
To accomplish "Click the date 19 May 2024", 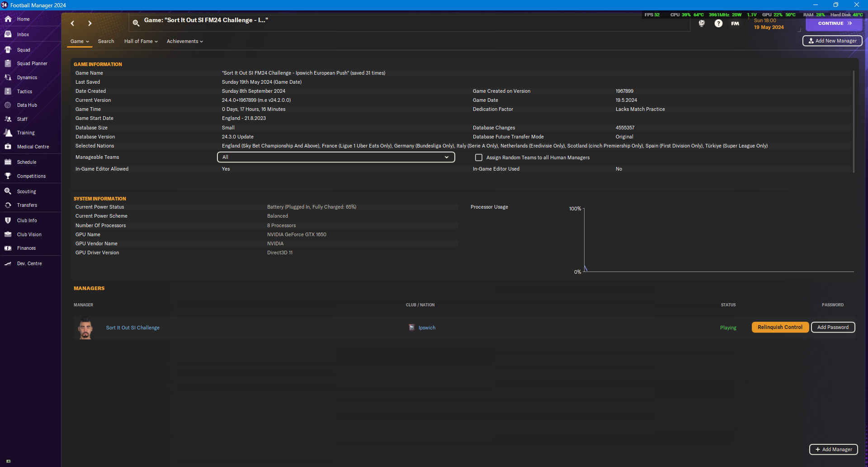I will (769, 27).
